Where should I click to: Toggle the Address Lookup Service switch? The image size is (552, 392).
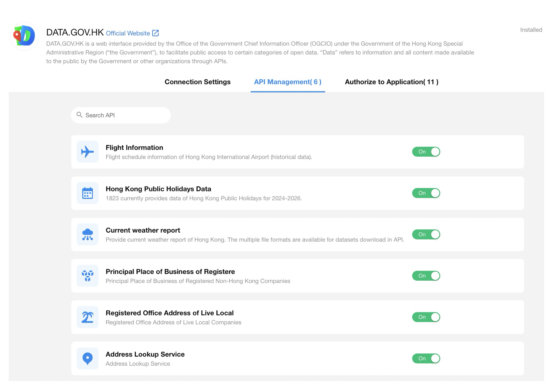[426, 359]
